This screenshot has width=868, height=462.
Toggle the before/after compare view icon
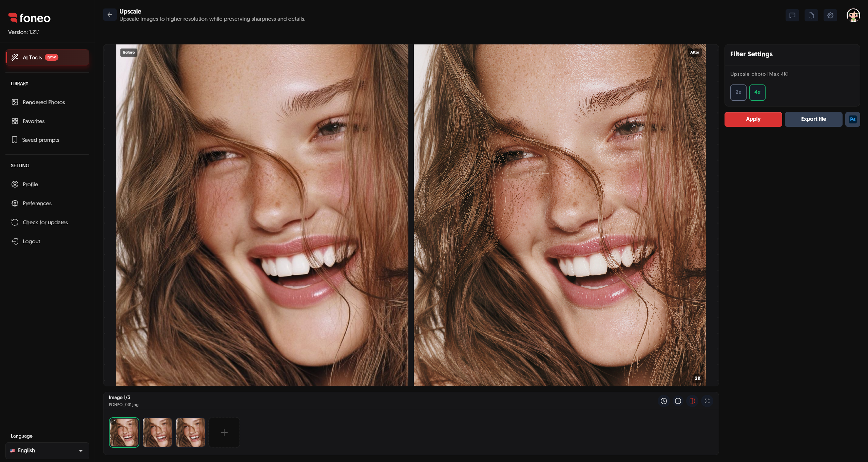692,401
